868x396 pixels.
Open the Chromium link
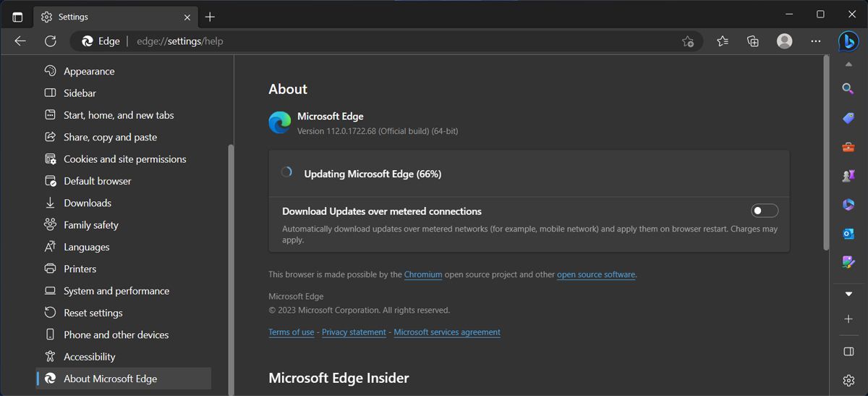coord(423,274)
